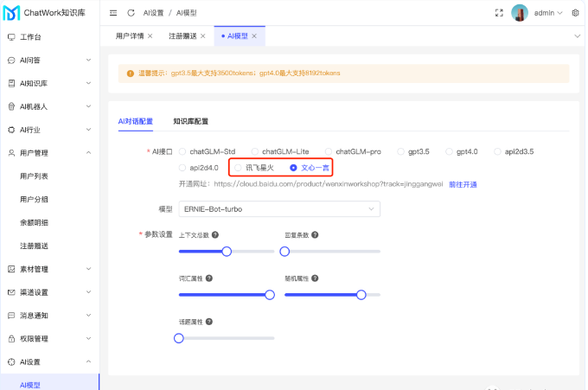The height and width of the screenshot is (390, 588).
Task: Open 注册赠送 in the sidebar menu
Action: 34,246
